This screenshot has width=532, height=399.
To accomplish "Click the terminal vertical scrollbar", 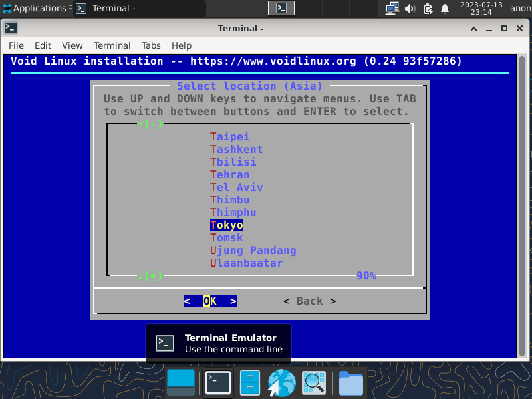I will pyautogui.click(x=521, y=206).
